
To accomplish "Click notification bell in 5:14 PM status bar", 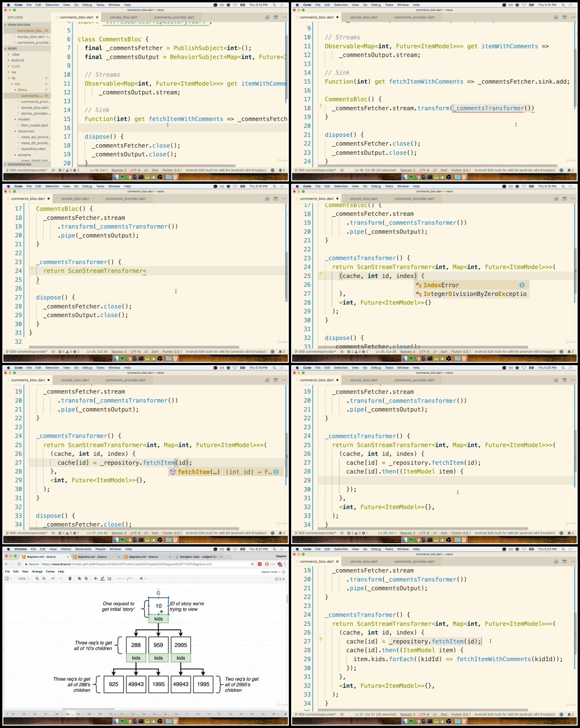I will [x=281, y=170].
